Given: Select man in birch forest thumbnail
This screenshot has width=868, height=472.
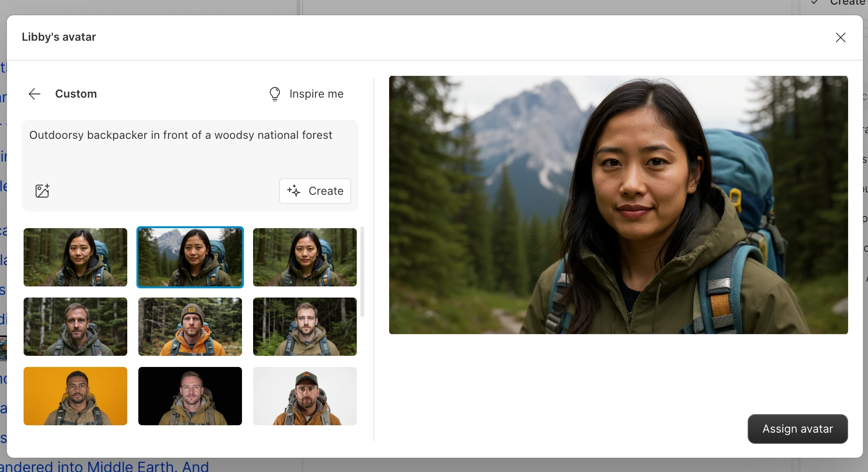Looking at the screenshot, I should coord(75,327).
